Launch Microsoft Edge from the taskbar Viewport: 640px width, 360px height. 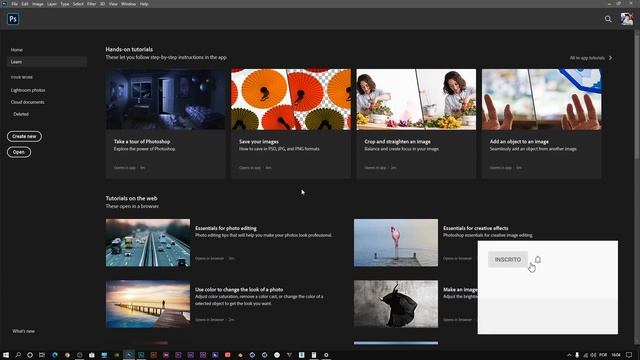(55, 355)
